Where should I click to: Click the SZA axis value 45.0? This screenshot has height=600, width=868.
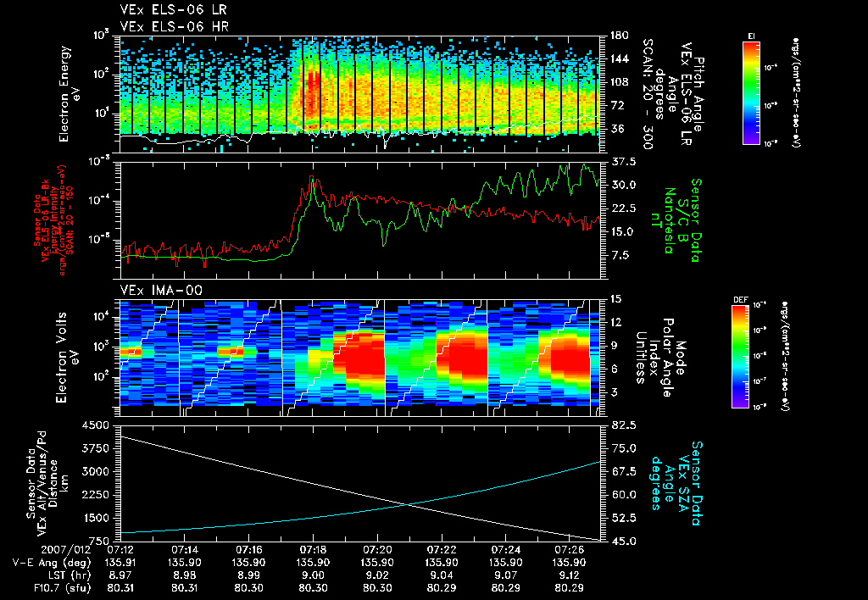[624, 542]
